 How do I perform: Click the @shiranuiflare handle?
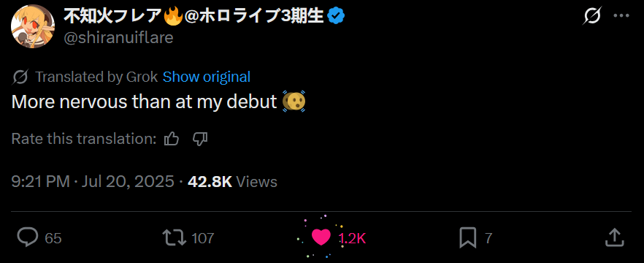[x=118, y=38]
